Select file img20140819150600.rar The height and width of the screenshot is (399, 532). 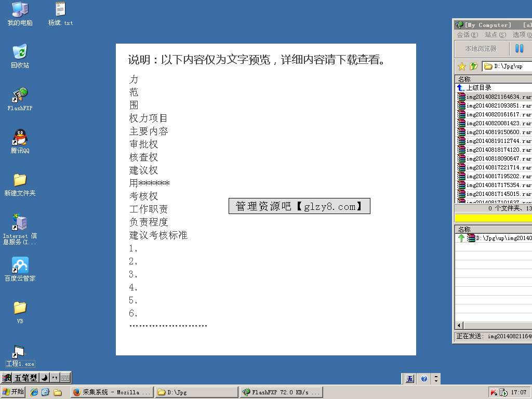click(x=494, y=132)
